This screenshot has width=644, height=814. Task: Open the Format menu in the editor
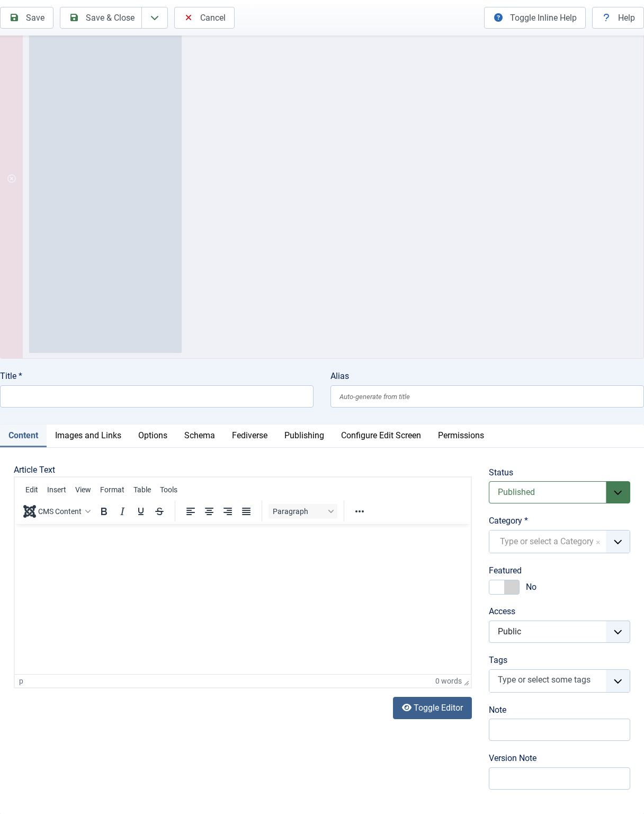click(112, 490)
